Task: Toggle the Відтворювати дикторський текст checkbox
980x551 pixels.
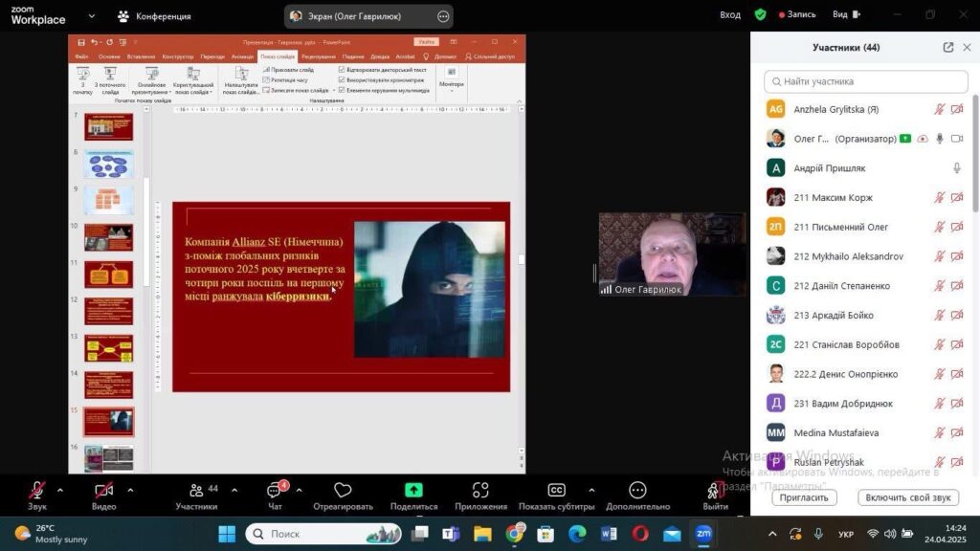Action: click(x=343, y=70)
